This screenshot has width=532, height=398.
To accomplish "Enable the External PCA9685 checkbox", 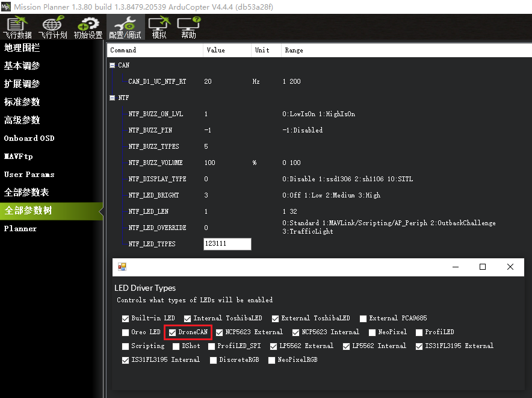I will (363, 319).
